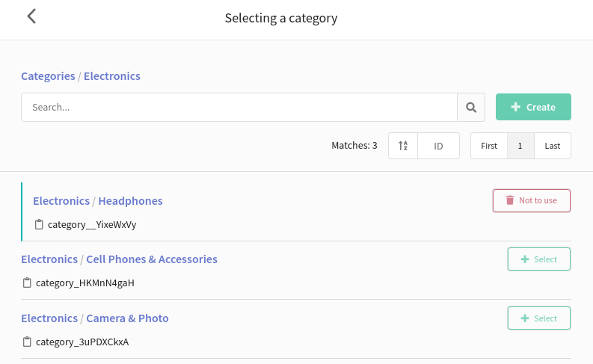Open the Camera & Photo link
The width and height of the screenshot is (593, 364).
click(x=127, y=318)
